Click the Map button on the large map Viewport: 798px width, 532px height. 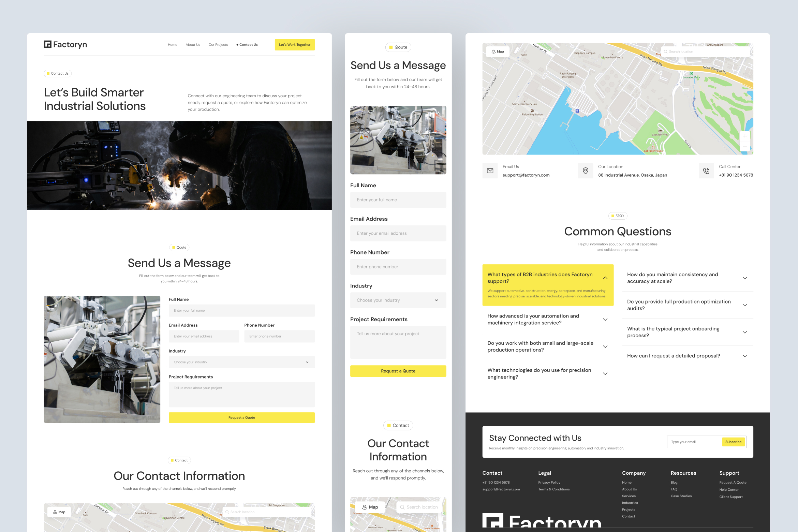click(x=498, y=51)
